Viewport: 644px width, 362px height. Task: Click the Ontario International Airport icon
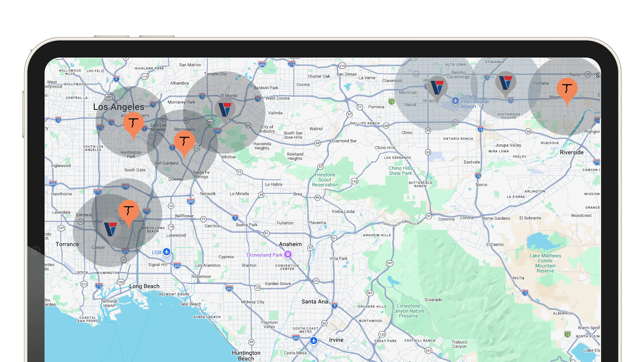click(x=455, y=101)
